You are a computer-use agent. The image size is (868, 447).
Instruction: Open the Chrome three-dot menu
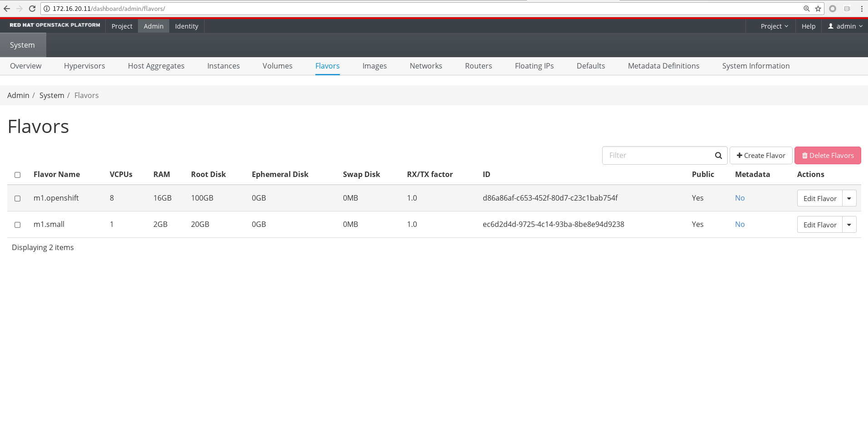pyautogui.click(x=862, y=9)
